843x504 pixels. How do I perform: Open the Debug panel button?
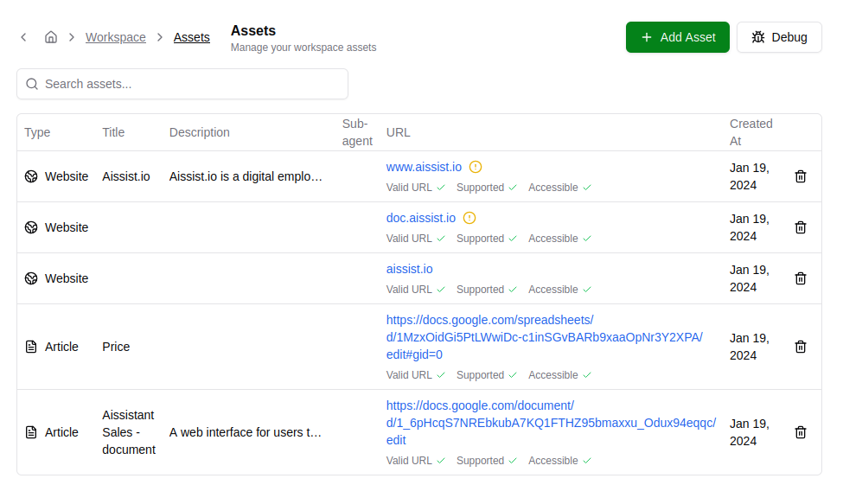pyautogui.click(x=779, y=37)
